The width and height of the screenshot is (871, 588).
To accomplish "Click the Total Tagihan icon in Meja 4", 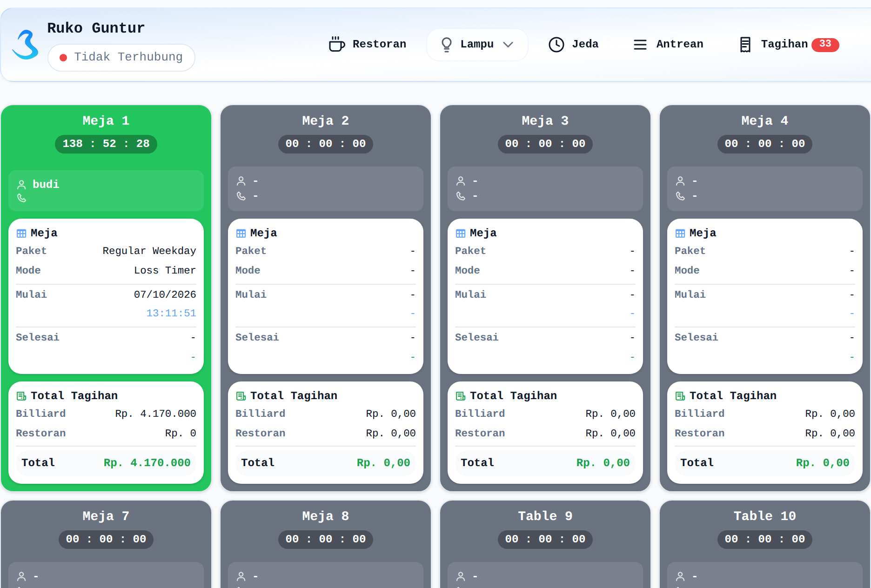I will tap(680, 396).
